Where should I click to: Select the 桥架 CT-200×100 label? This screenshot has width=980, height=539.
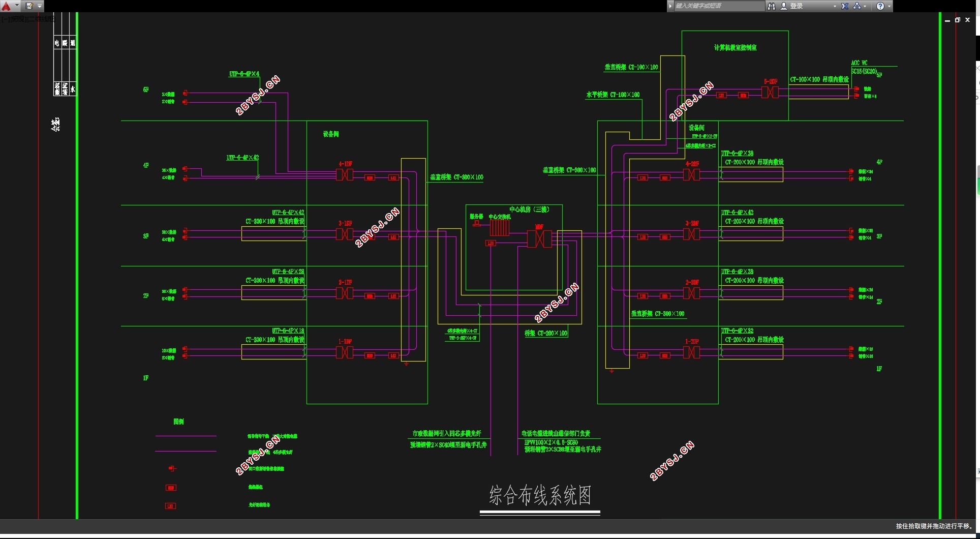click(546, 334)
